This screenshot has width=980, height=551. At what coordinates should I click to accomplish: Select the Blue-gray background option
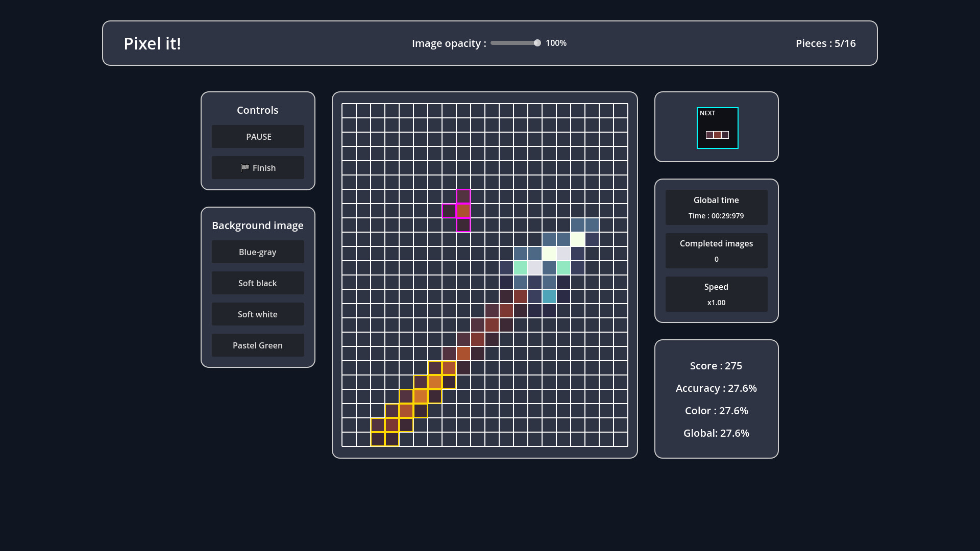(258, 252)
